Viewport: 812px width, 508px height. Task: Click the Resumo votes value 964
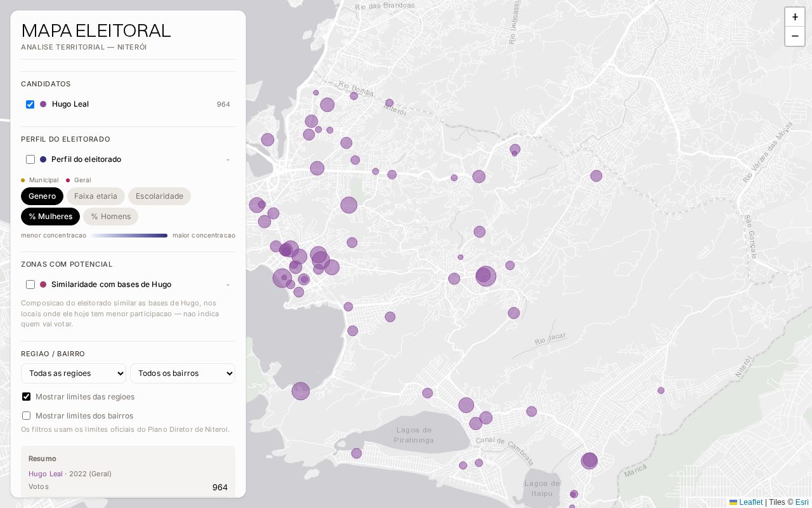pos(220,488)
